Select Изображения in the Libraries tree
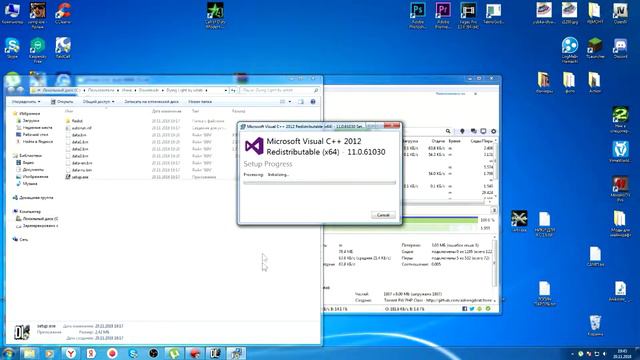Screen dimensions: 640x360 (x=32, y=177)
